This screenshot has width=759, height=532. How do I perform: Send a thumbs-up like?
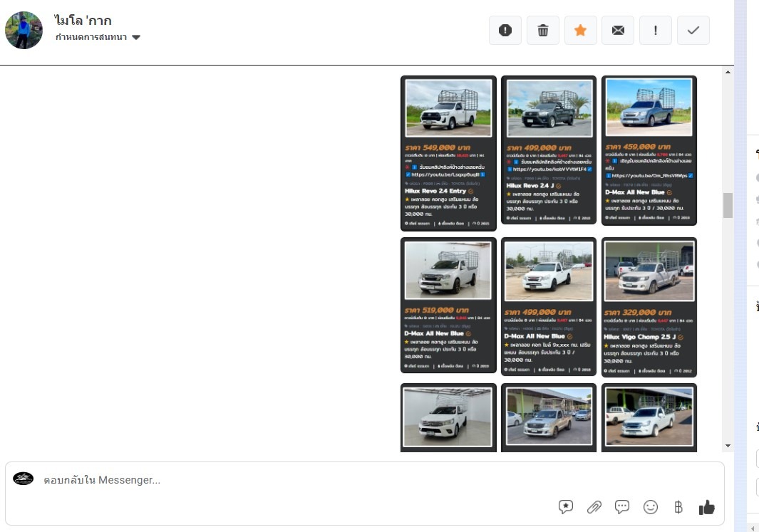(x=706, y=507)
